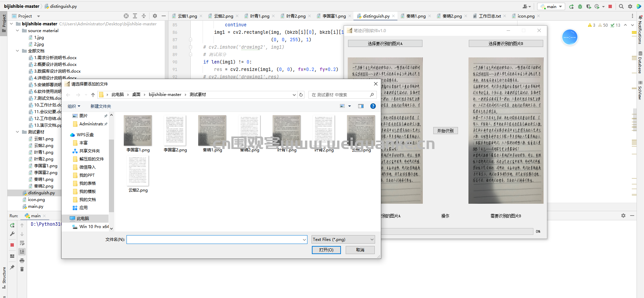The width and height of the screenshot is (644, 298).
Task: Toggle the preview pane in file dialog
Action: pos(361,106)
